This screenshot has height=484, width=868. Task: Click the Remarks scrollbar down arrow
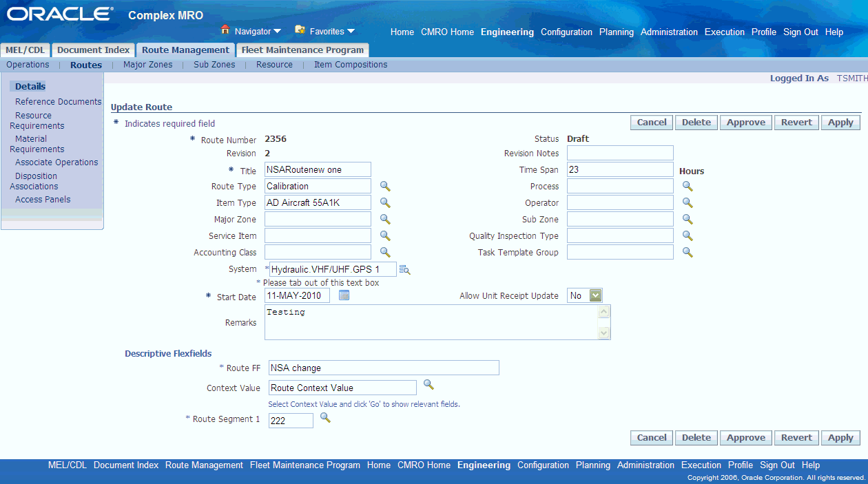pyautogui.click(x=604, y=333)
